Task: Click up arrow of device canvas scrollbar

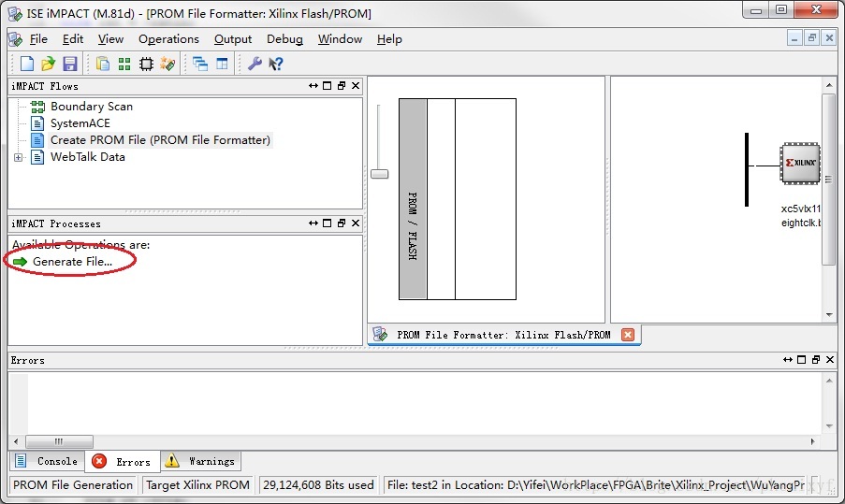Action: 829,85
